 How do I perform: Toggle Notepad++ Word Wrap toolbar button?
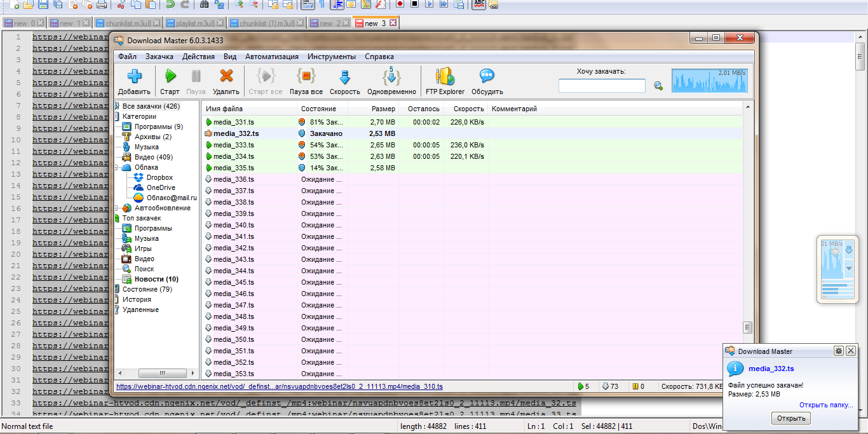[308, 4]
